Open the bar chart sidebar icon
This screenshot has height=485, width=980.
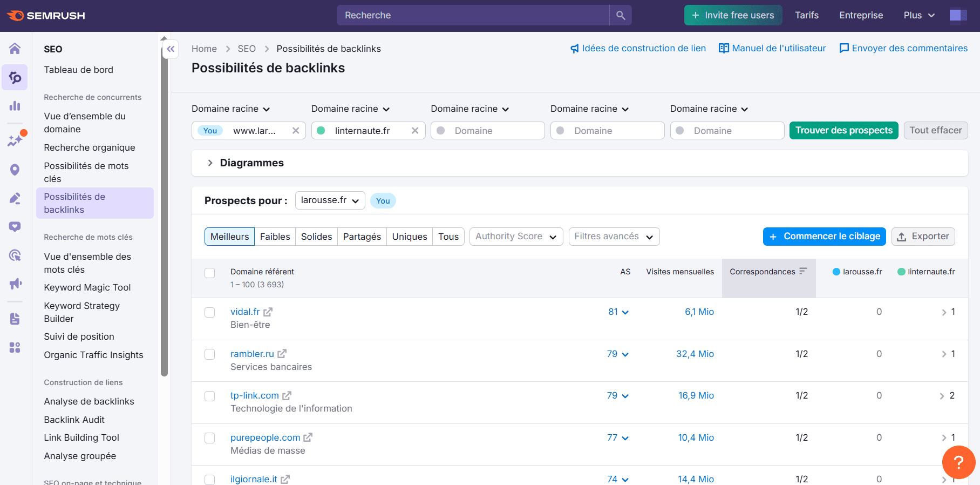15,106
